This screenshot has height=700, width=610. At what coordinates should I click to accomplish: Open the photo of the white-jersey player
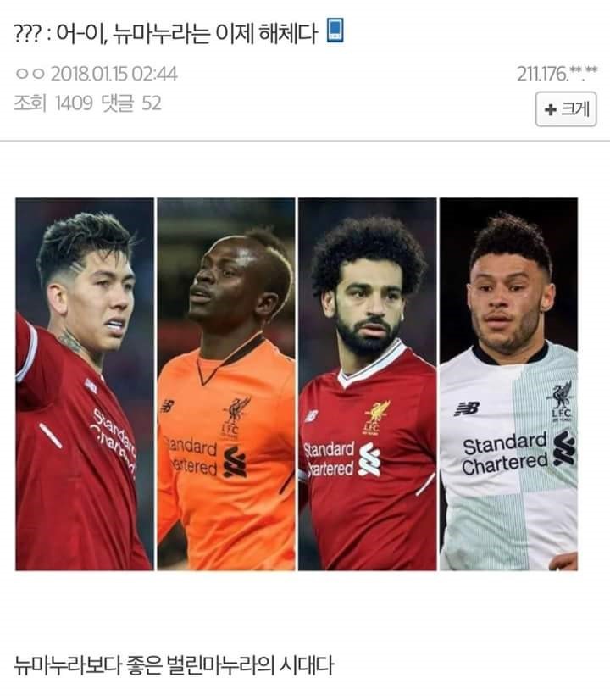point(508,384)
